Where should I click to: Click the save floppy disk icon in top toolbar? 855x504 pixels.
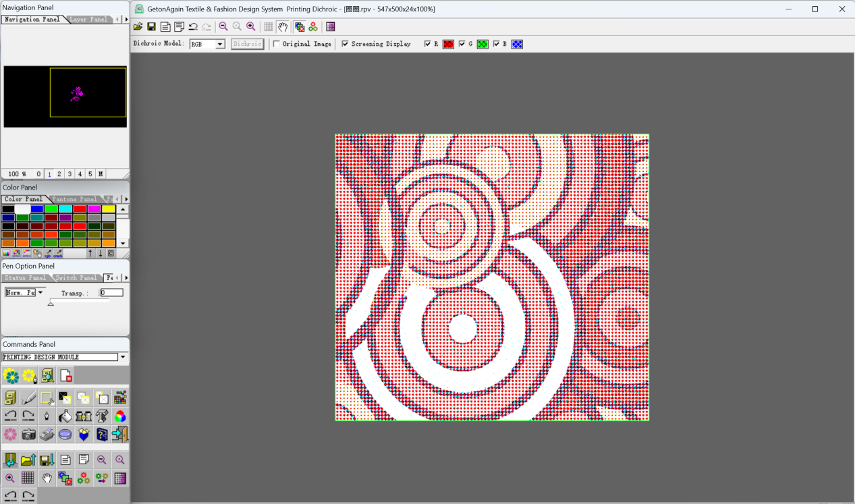pos(151,27)
